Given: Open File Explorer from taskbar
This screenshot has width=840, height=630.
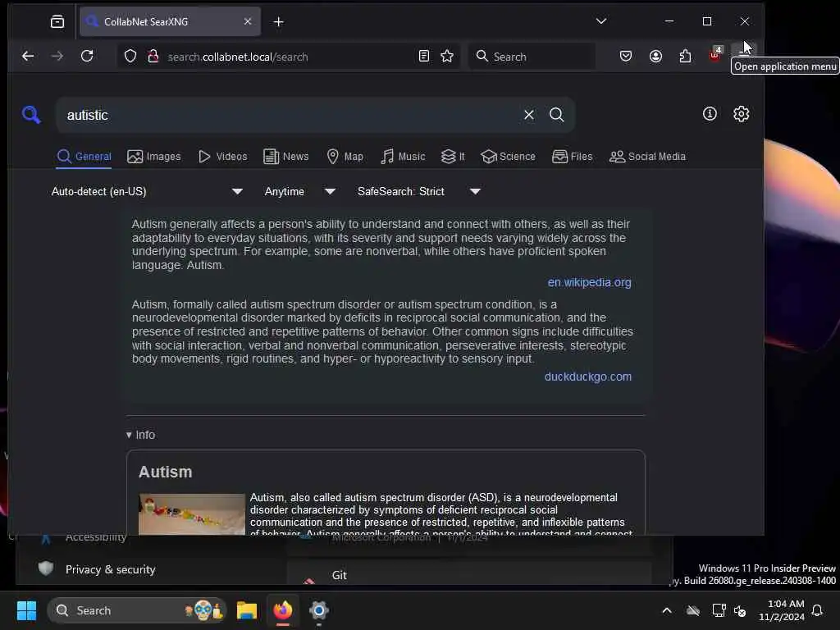Looking at the screenshot, I should [x=247, y=610].
